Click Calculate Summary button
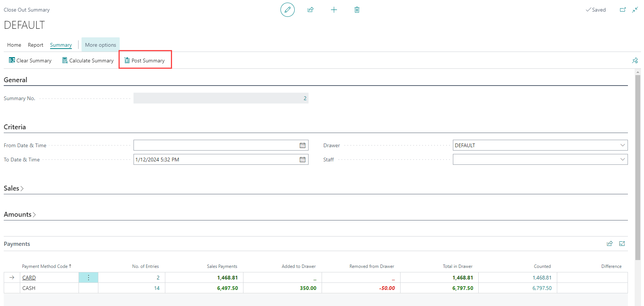This screenshot has height=306, width=644. click(x=88, y=61)
